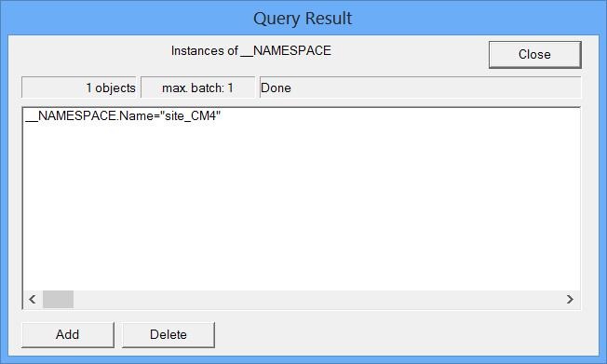Click the left scroll arrow of the list

[33, 300]
